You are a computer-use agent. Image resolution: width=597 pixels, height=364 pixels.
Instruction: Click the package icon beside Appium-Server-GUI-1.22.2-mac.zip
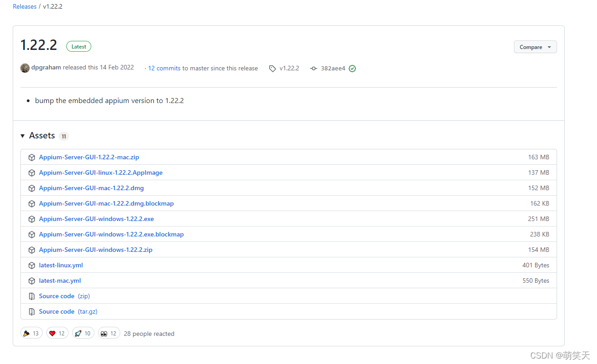click(x=32, y=157)
